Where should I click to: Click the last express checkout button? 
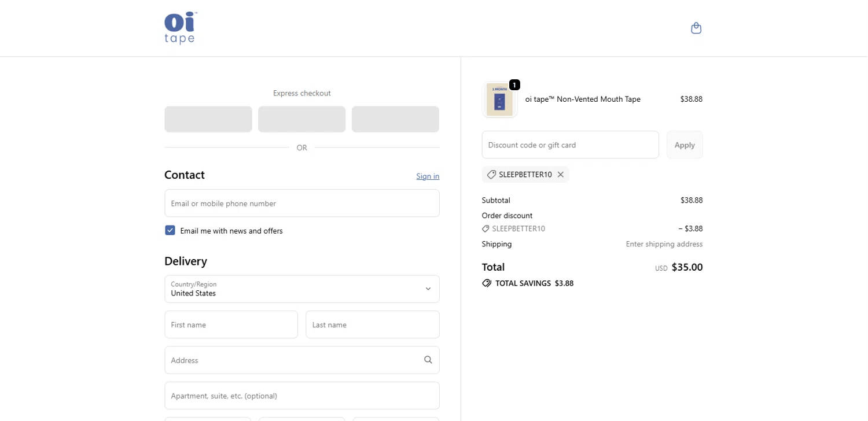(x=395, y=119)
